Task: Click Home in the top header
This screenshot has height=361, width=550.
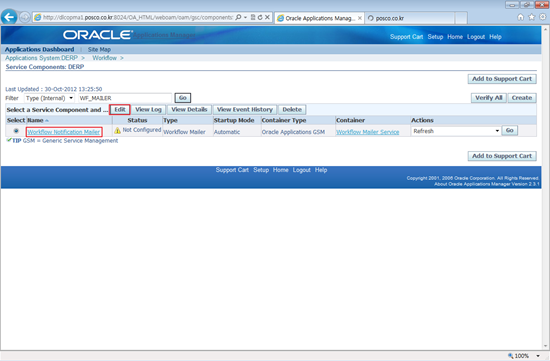Action: [x=455, y=37]
